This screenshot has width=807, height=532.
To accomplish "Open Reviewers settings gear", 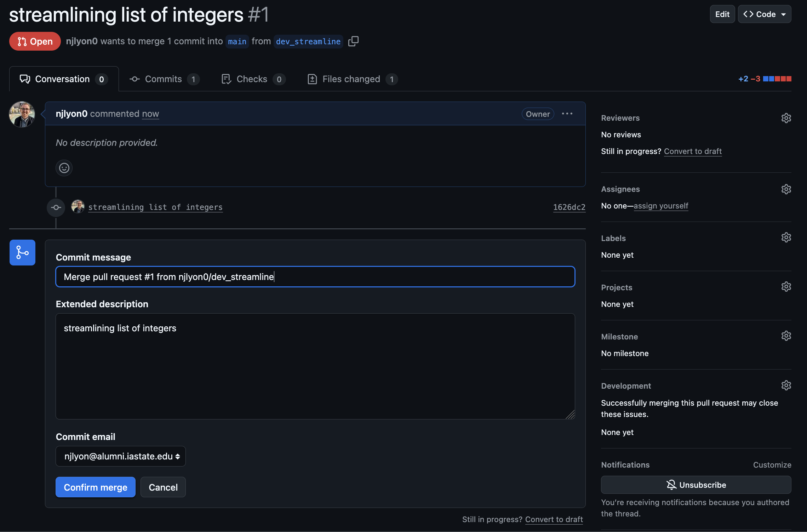I will (x=786, y=118).
